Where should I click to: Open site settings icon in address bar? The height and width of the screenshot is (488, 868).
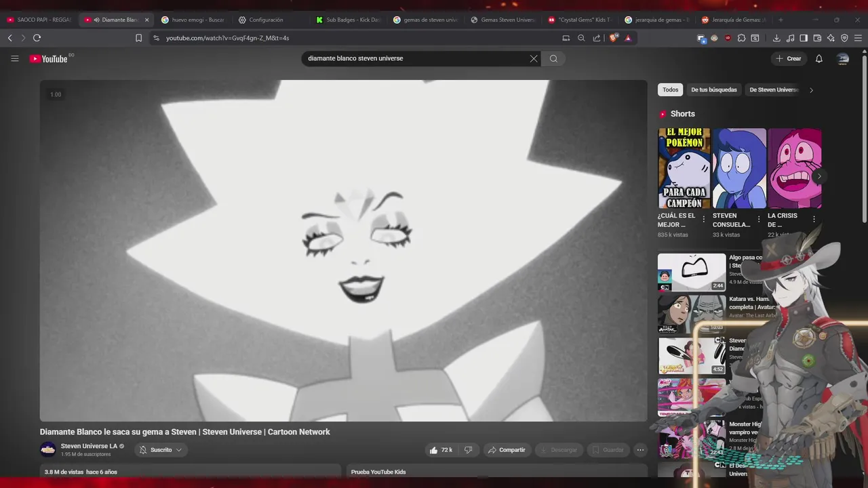point(156,38)
